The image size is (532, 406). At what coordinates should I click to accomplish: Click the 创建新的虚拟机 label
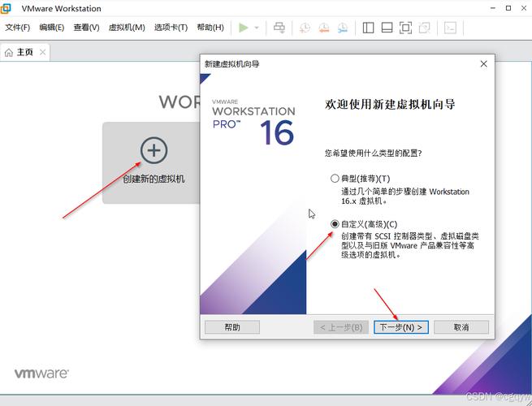click(x=154, y=179)
